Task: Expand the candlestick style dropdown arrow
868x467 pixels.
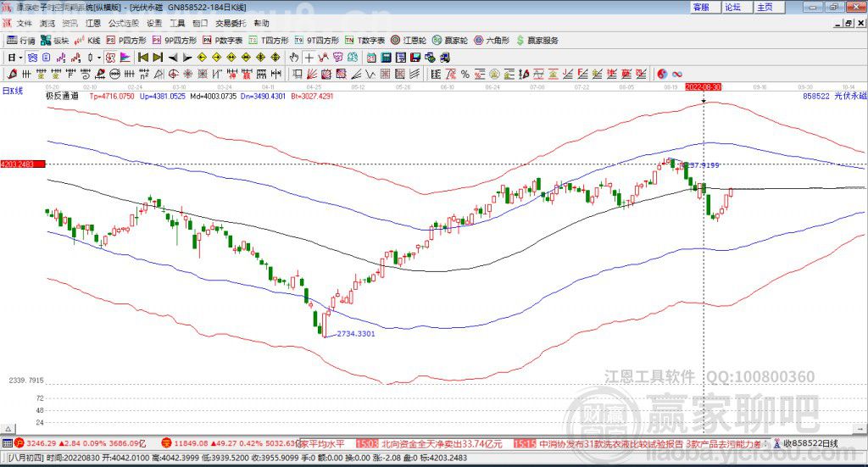Action: (99, 58)
